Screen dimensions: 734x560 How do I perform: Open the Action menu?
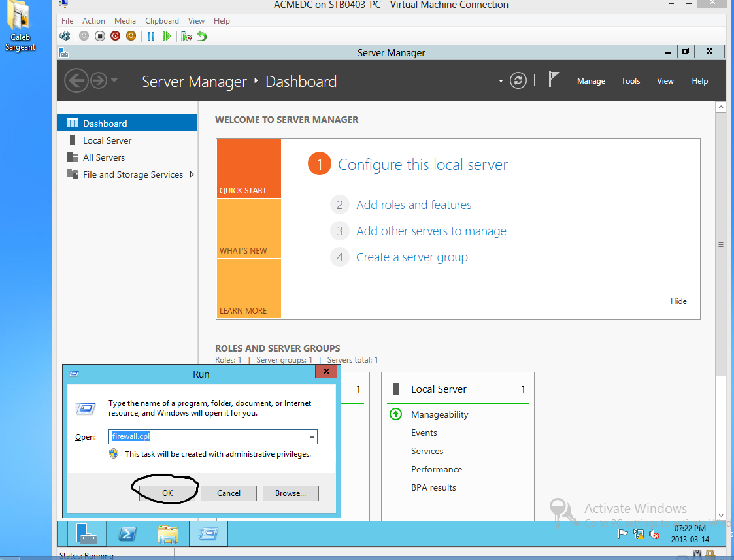pos(93,21)
